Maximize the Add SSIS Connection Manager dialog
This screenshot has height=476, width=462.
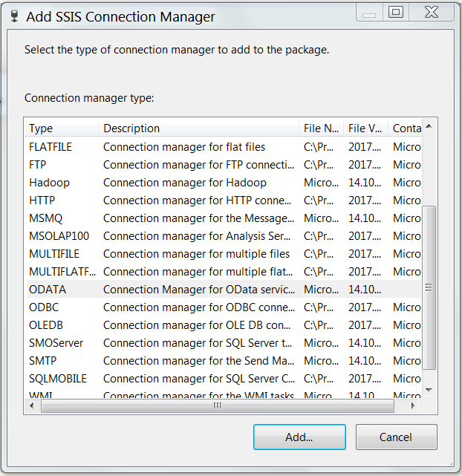395,11
